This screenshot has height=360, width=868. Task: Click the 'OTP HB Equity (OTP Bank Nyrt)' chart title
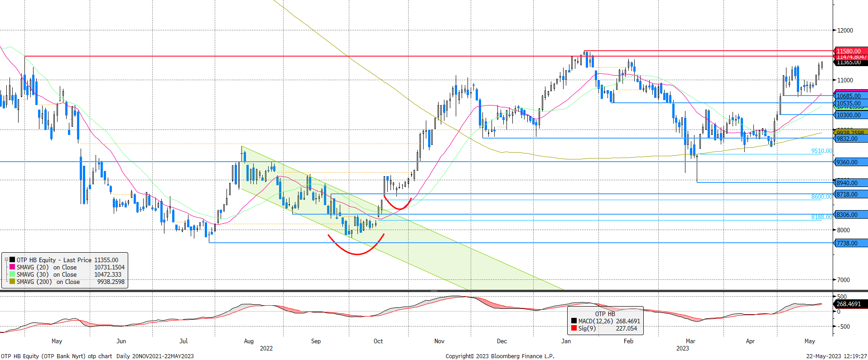[x=43, y=356]
